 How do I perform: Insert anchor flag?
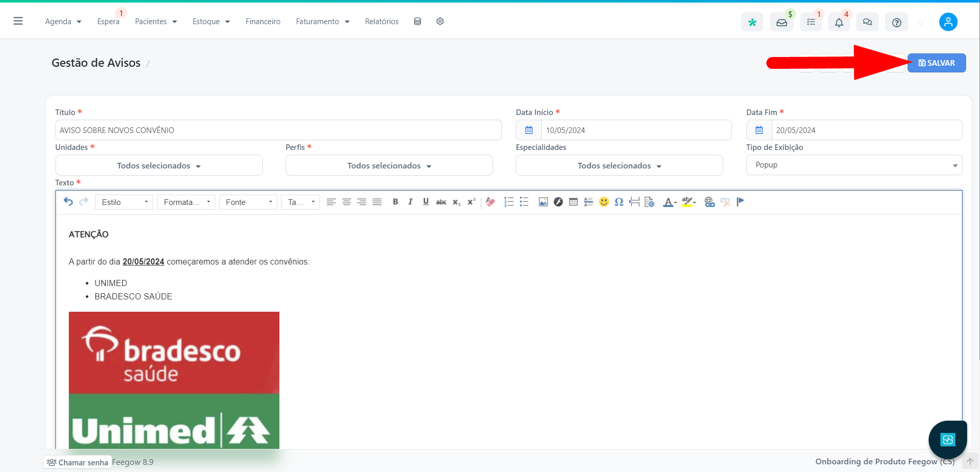point(740,202)
